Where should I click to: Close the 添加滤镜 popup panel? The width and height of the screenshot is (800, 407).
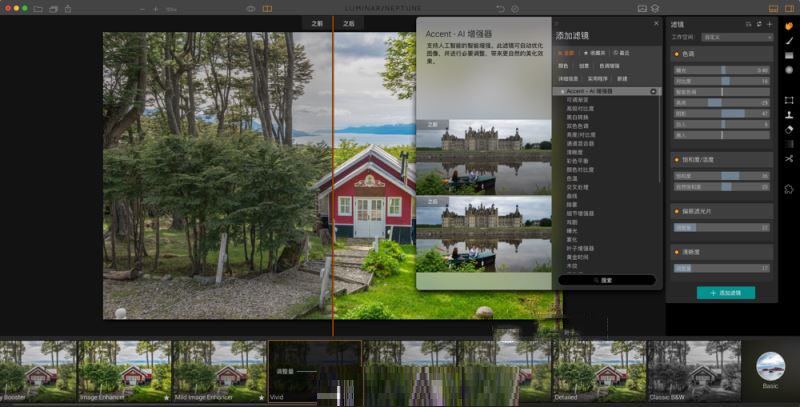[656, 22]
